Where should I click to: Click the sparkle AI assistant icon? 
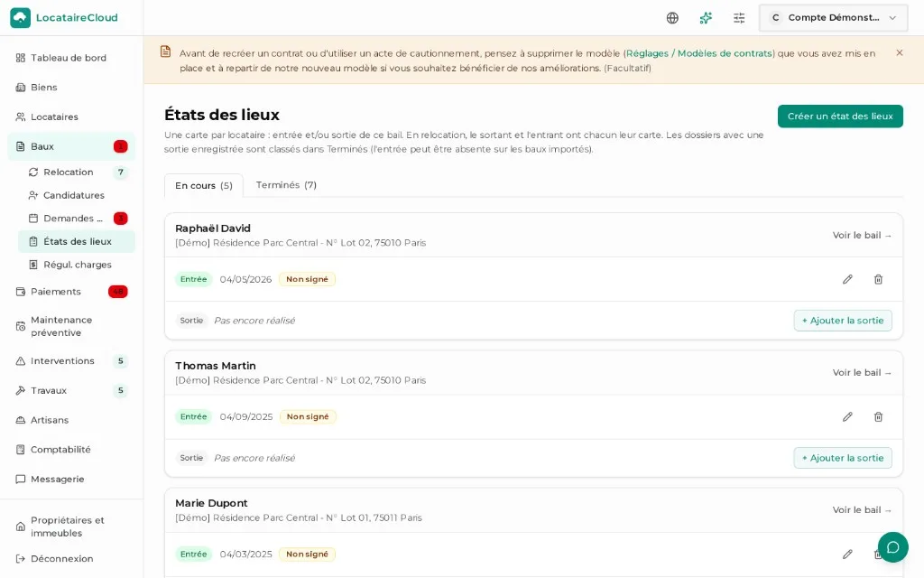pos(706,18)
